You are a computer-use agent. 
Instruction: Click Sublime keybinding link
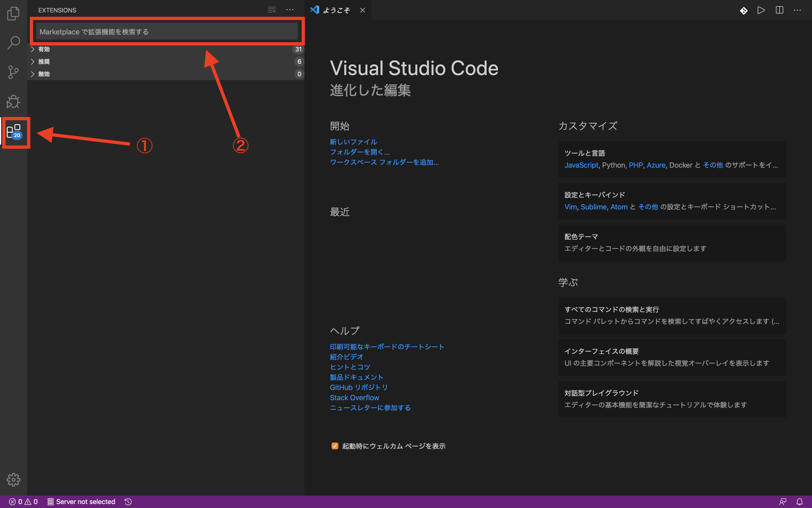[593, 207]
